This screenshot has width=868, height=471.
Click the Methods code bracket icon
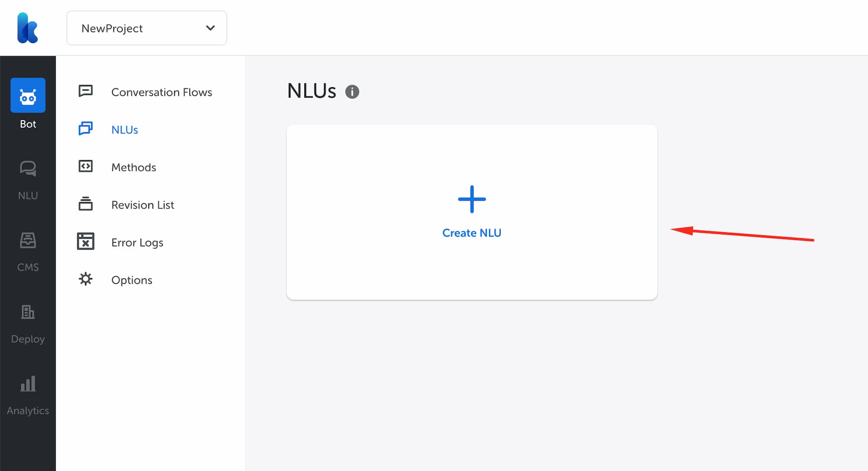coord(85,166)
